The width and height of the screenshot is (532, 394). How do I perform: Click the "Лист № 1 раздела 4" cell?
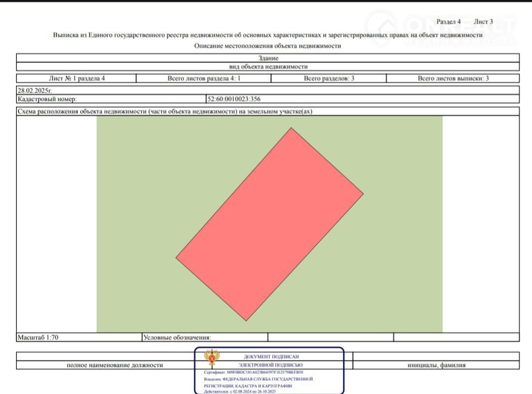(x=76, y=78)
